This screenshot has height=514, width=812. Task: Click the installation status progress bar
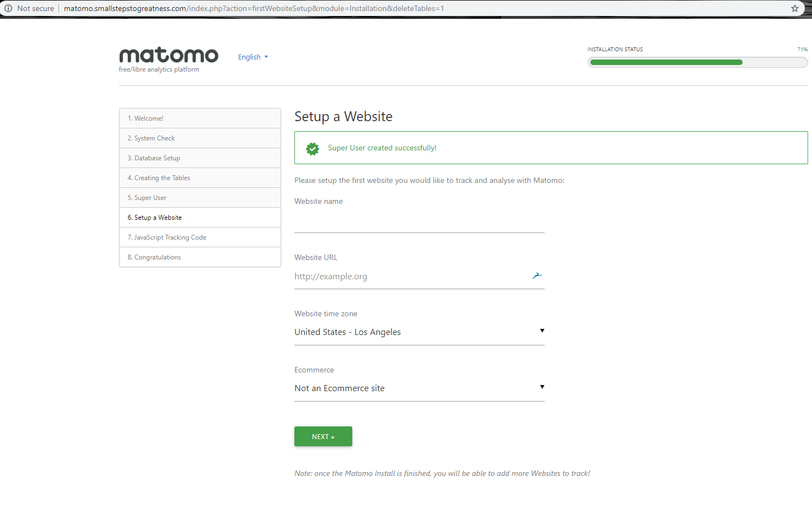697,62
